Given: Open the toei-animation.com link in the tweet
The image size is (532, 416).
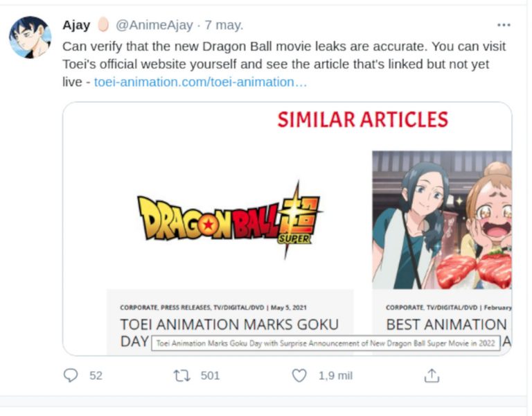Looking at the screenshot, I should 200,82.
